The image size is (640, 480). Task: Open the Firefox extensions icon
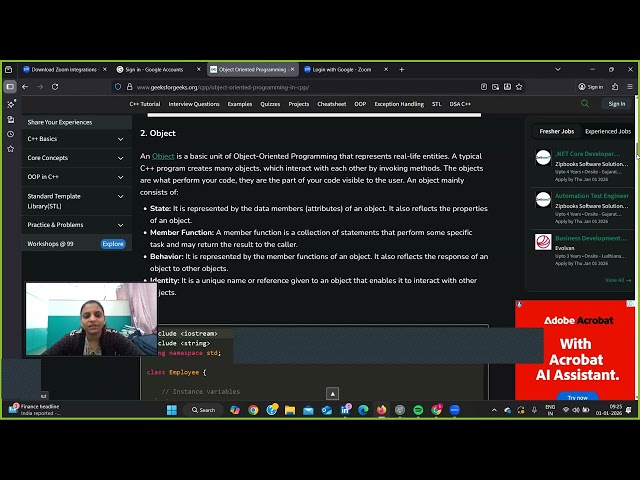tap(615, 87)
